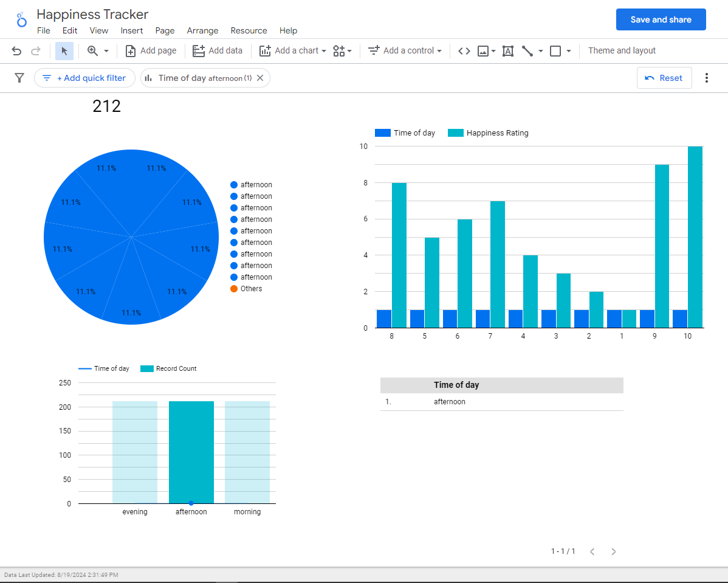
Task: Remove the Time of day afternoon filter
Action: (x=261, y=78)
